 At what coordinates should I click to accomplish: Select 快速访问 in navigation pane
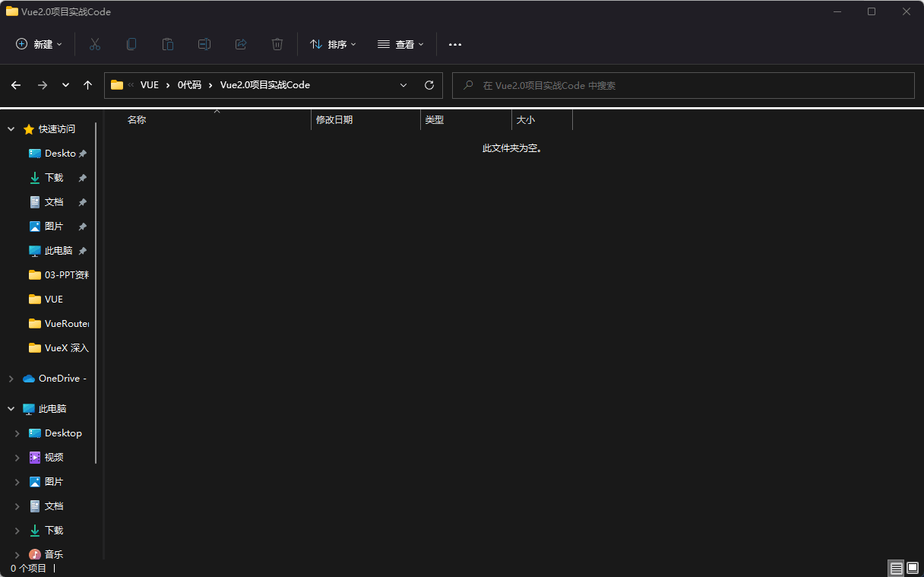(57, 129)
